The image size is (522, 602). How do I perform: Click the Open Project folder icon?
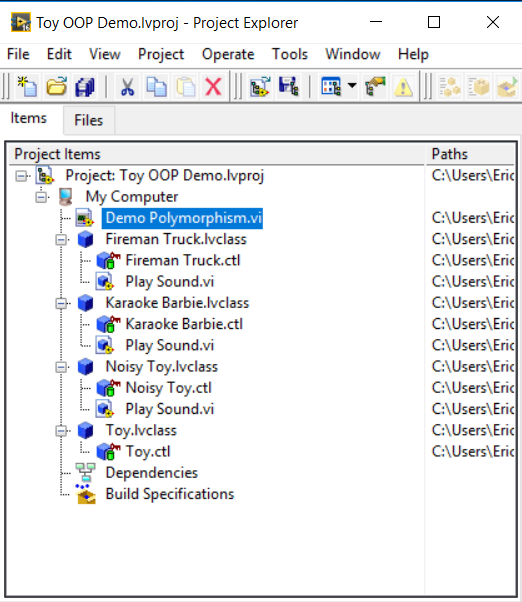click(56, 86)
